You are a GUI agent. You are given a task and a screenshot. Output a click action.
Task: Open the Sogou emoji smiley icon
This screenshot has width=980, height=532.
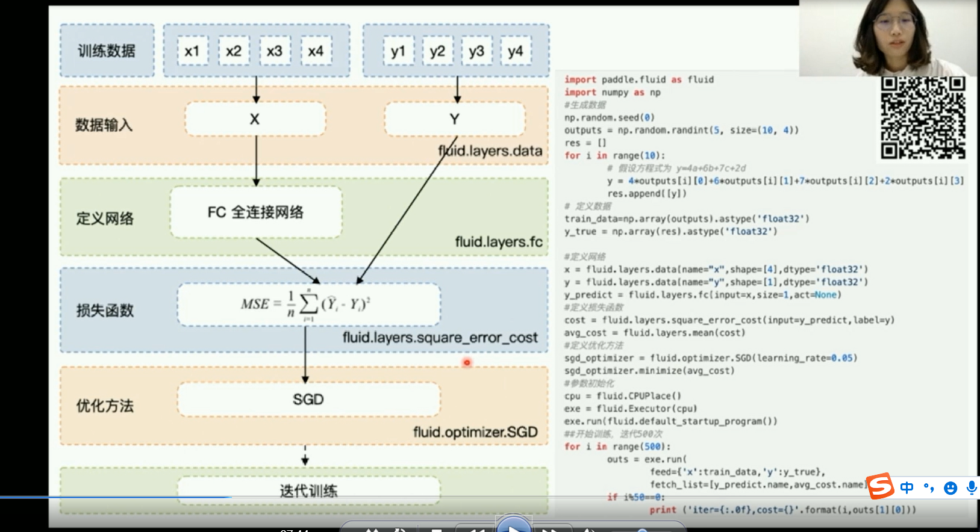(950, 488)
